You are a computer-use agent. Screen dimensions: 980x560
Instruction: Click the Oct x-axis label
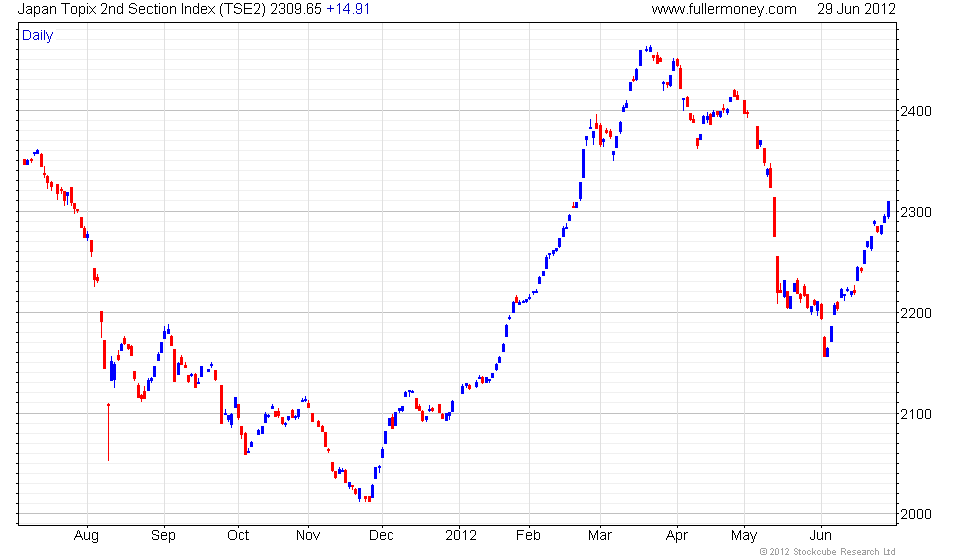[238, 536]
